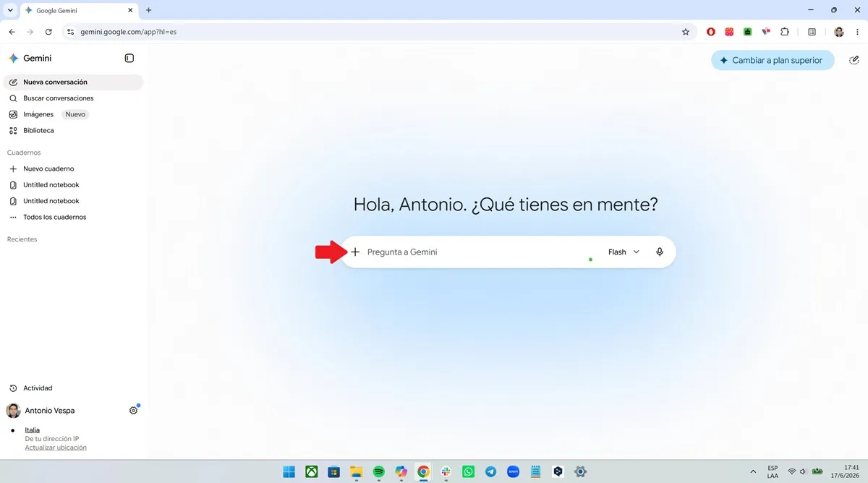Click Cambiar a plan superior button
868x483 pixels.
(773, 60)
